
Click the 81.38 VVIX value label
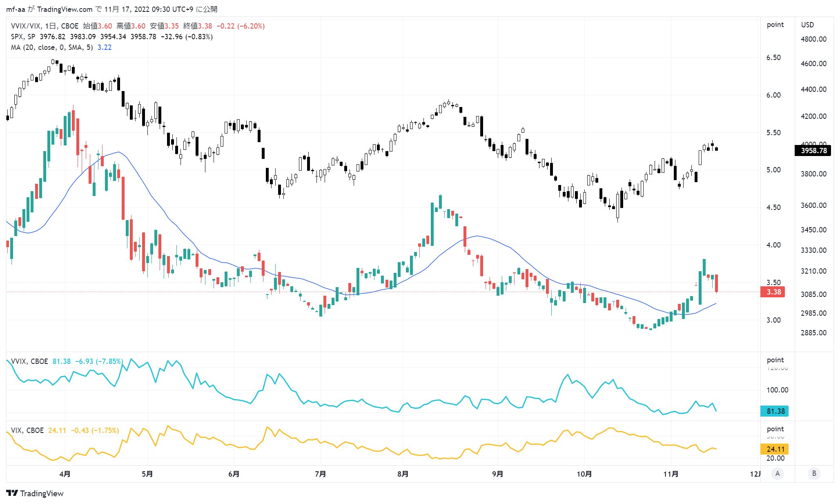pyautogui.click(x=775, y=411)
